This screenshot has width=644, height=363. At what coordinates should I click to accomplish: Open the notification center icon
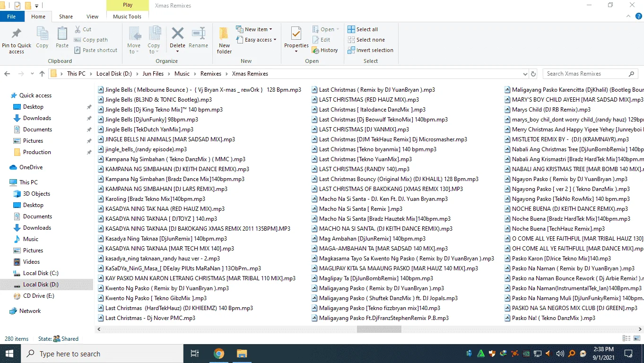[x=628, y=354]
